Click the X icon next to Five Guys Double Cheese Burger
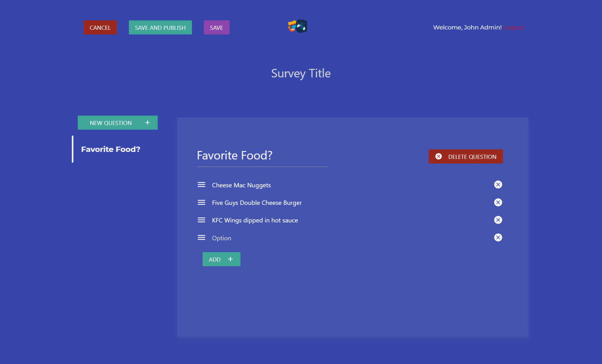 coord(498,202)
